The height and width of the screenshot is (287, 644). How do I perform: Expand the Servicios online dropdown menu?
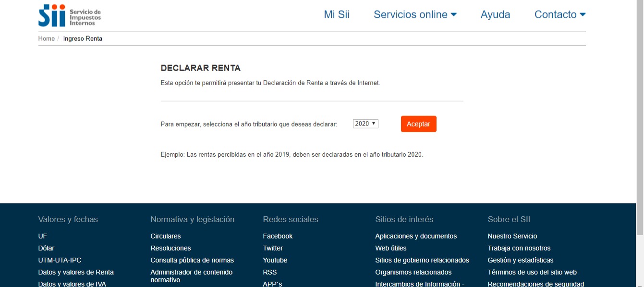click(415, 14)
